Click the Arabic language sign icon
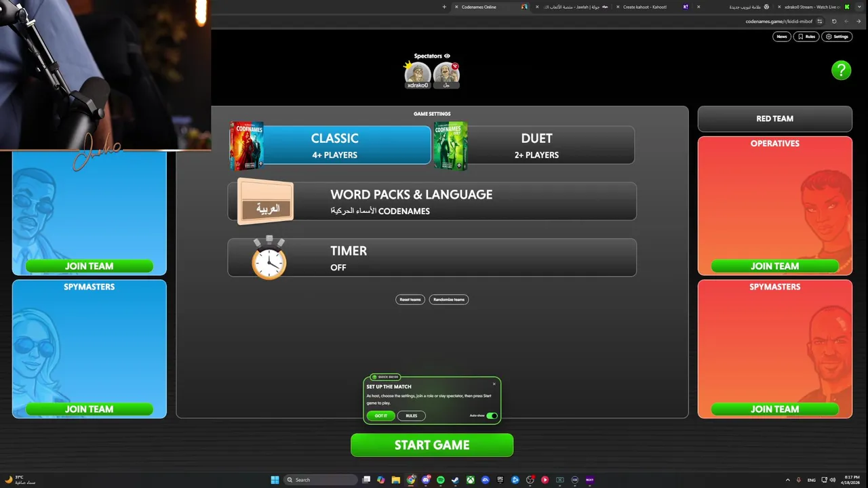868x488 pixels. [x=267, y=202]
